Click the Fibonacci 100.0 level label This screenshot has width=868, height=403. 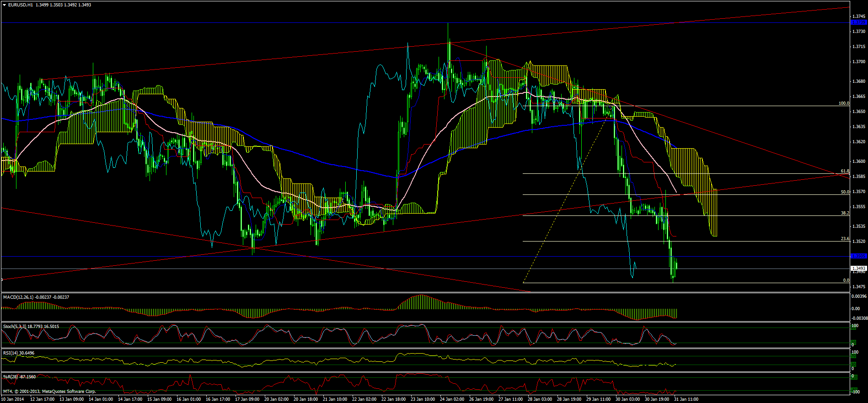click(x=844, y=103)
